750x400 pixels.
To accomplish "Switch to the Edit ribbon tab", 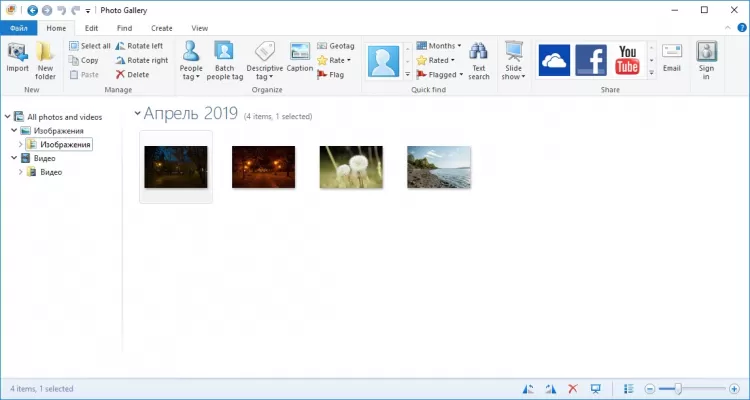I will (91, 28).
